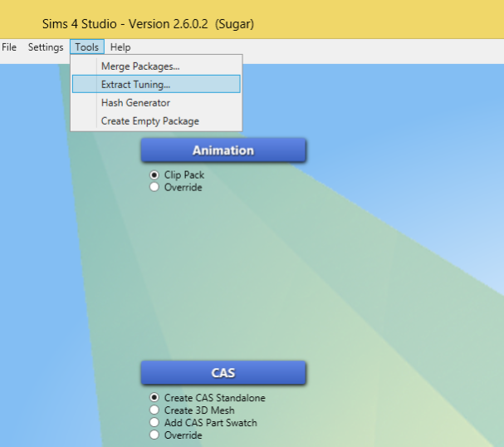Choose Merge Packages from Tools menu

coord(156,66)
